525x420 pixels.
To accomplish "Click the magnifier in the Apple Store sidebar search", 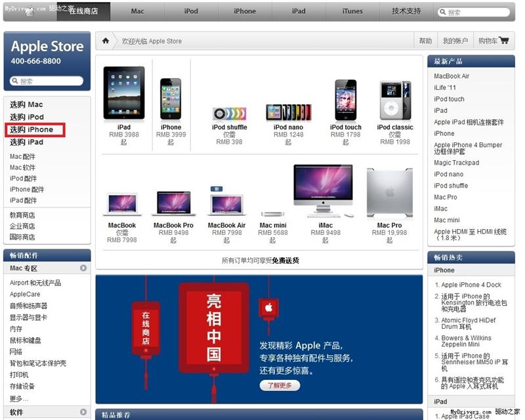I will 14,81.
